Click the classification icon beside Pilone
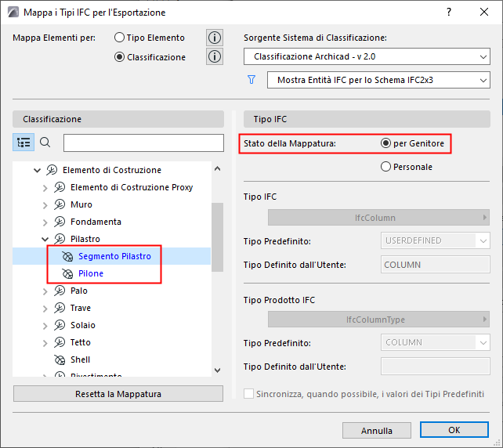503x448 pixels. [x=67, y=273]
